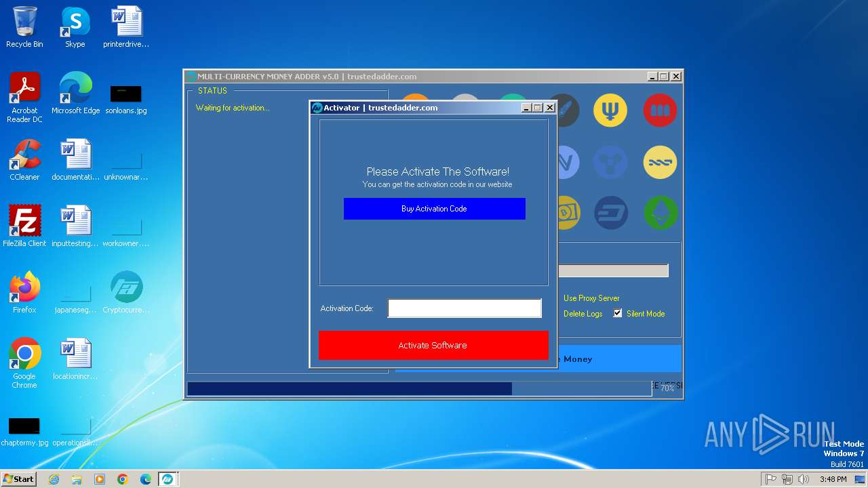The image size is (868, 488).
Task: Select the chaptermy.jpg desktop file
Action: (x=24, y=432)
